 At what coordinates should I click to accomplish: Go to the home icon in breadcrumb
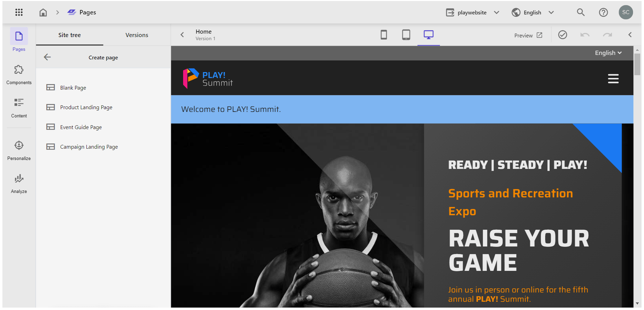point(43,12)
